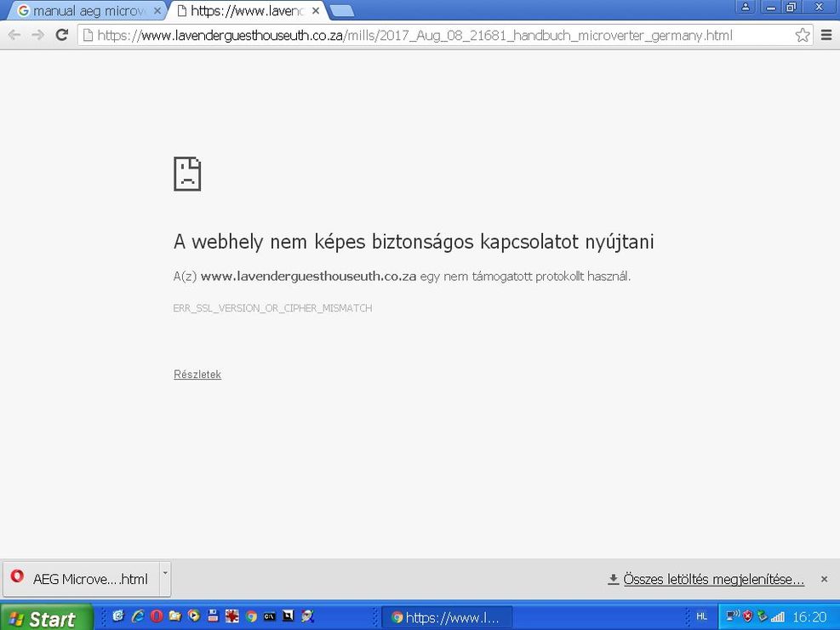Bookmark this page with the star
The width and height of the screenshot is (840, 630).
click(x=802, y=35)
